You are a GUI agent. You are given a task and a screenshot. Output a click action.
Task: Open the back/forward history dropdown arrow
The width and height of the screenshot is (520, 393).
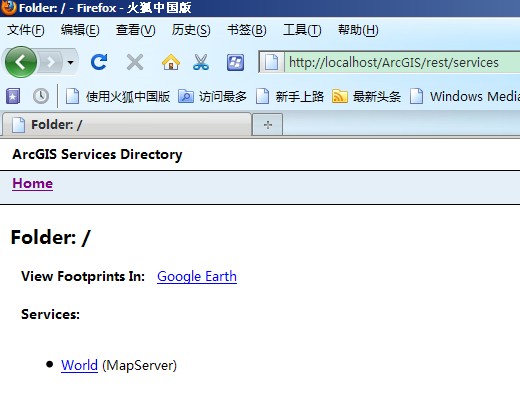(70, 62)
